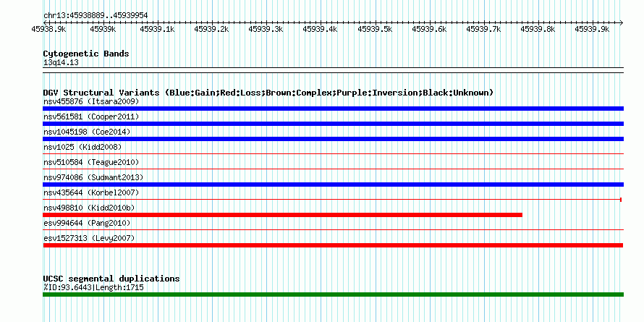The width and height of the screenshot is (644, 322).
Task: Open variant esv994644 (Pang2010) label
Action: [x=87, y=223]
